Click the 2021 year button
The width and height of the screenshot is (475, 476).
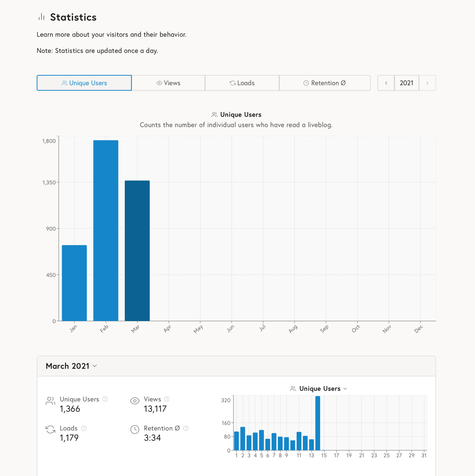(406, 83)
